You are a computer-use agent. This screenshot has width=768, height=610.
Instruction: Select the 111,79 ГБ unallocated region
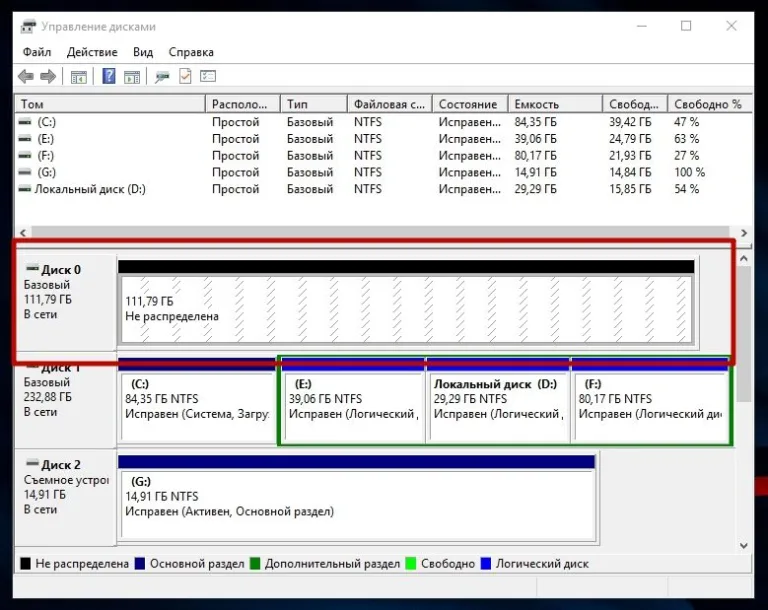pyautogui.click(x=407, y=309)
